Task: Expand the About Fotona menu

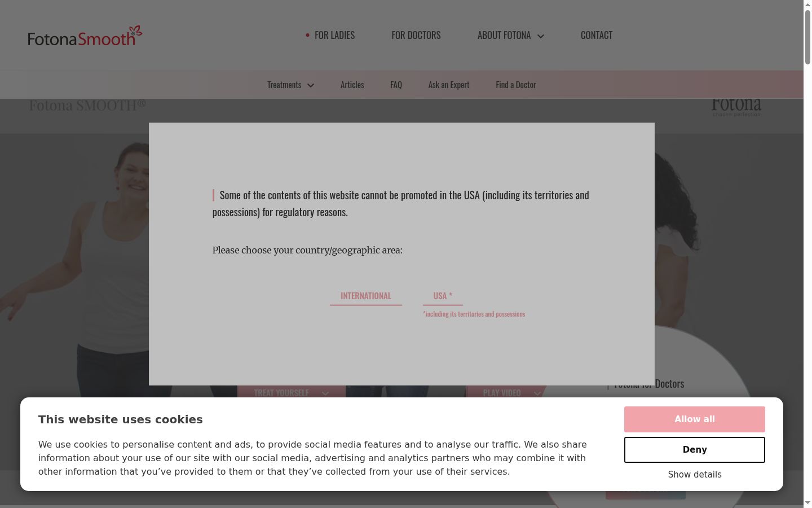Action: (510, 35)
